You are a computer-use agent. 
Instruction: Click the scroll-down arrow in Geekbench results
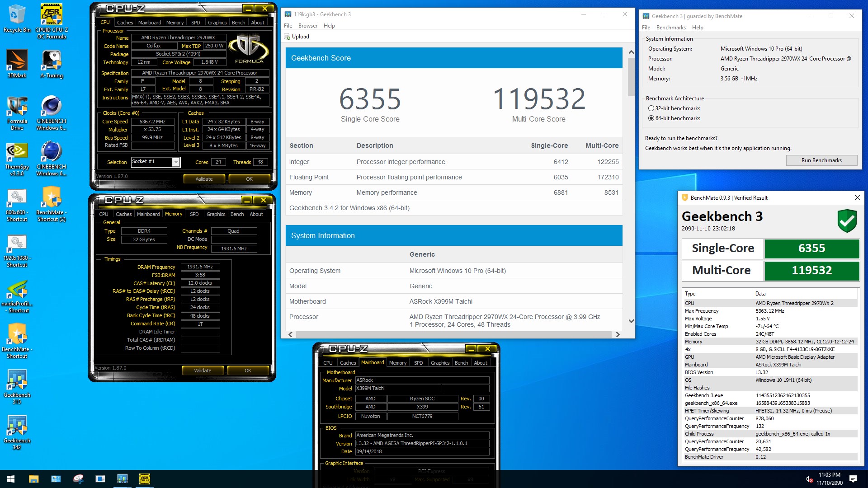point(631,321)
